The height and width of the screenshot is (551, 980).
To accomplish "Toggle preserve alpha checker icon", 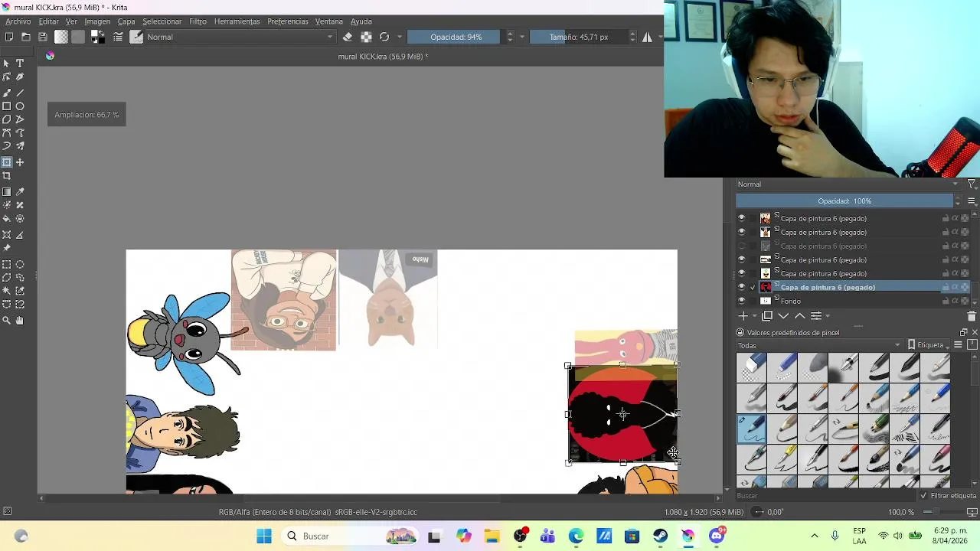I will [366, 37].
